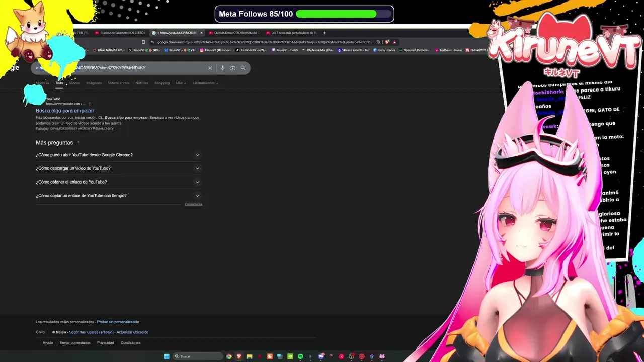
Task: Open the FINAL FANTASY XIV bookmark
Action: (109, 50)
